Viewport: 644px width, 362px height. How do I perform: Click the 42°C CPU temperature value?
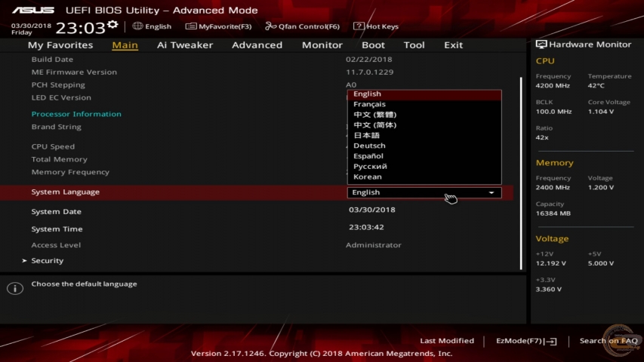click(596, 86)
